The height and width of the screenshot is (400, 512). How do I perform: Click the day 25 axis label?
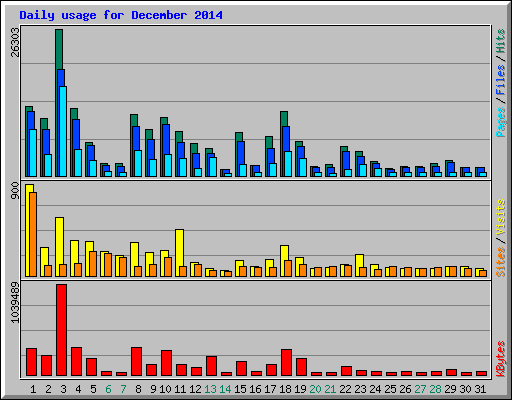[390, 389]
